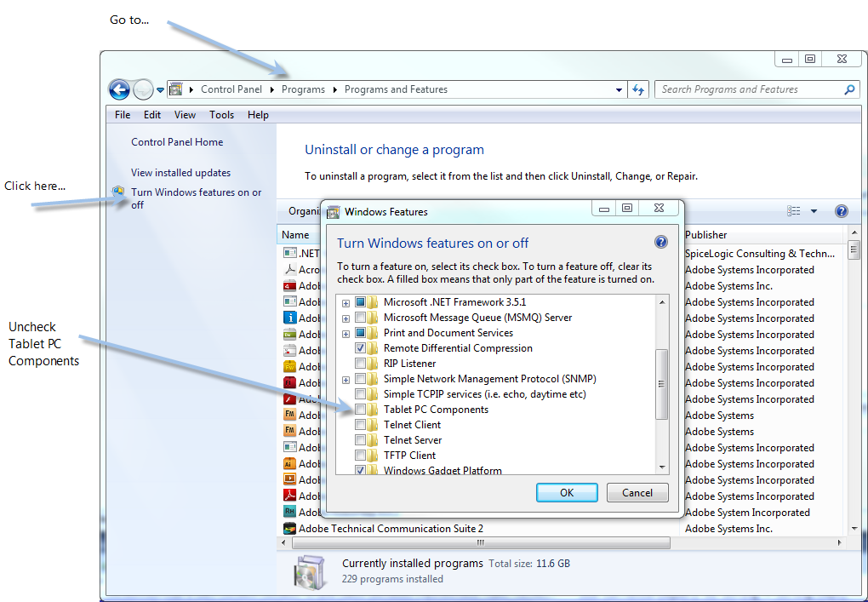
Task: Select Programs in the address breadcrumb
Action: 303,89
